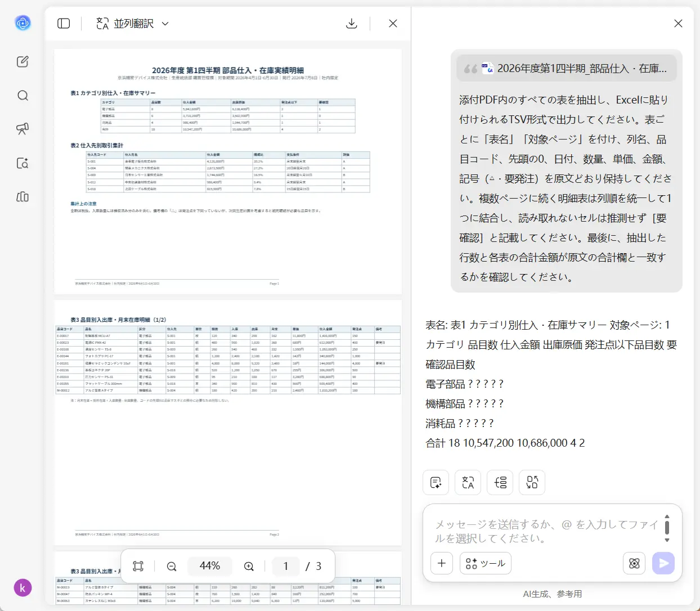Open new chat compose icon in sidebar

coord(23,62)
